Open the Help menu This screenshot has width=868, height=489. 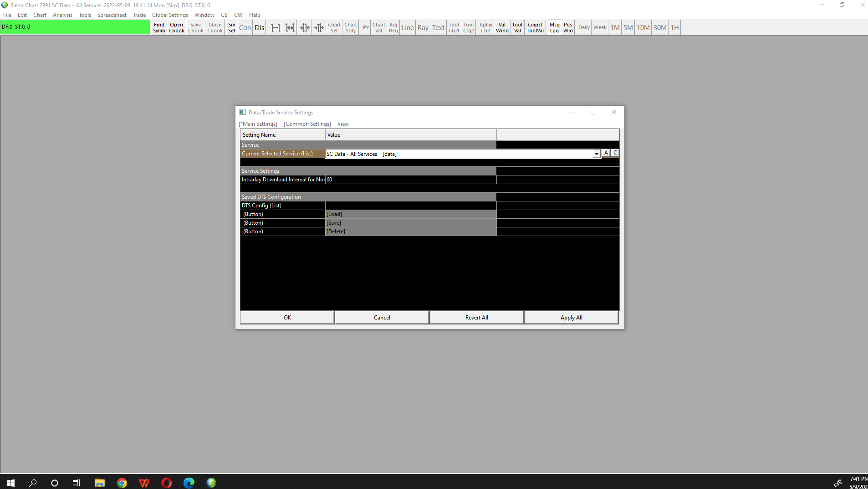(255, 15)
